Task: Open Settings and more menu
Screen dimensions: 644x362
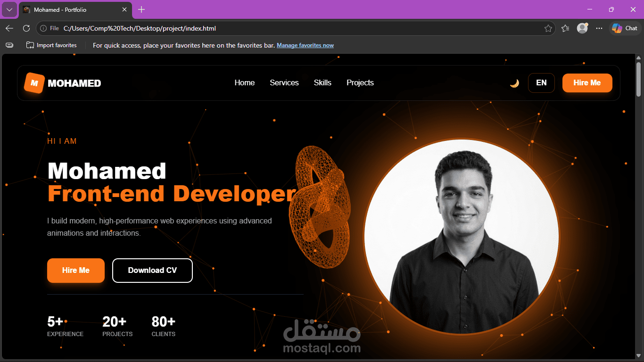Action: [x=599, y=28]
